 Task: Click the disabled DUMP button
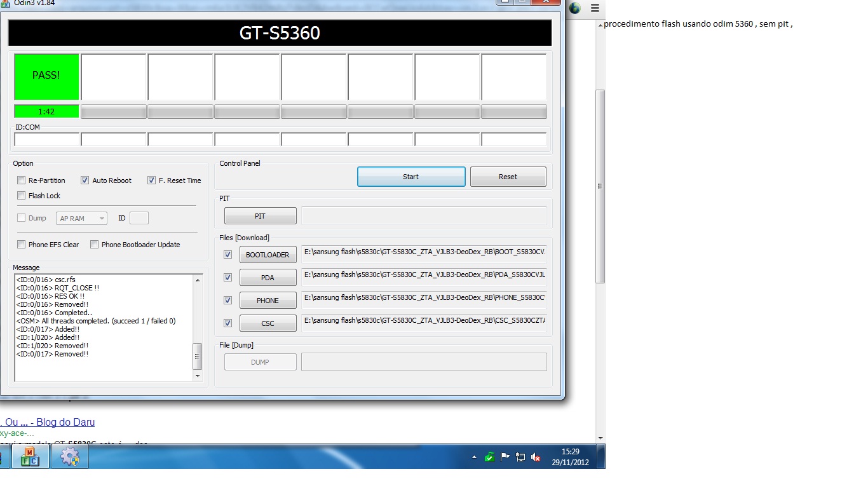point(260,362)
